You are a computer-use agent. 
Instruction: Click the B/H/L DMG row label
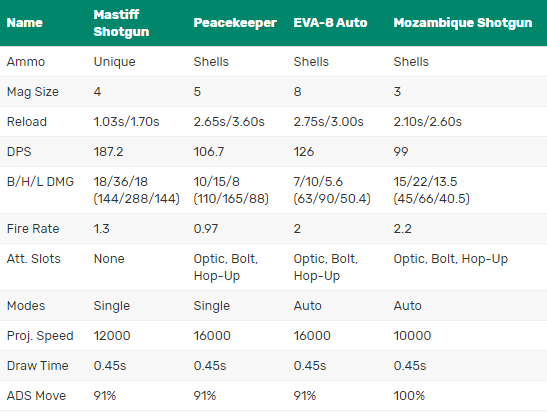[40, 182]
